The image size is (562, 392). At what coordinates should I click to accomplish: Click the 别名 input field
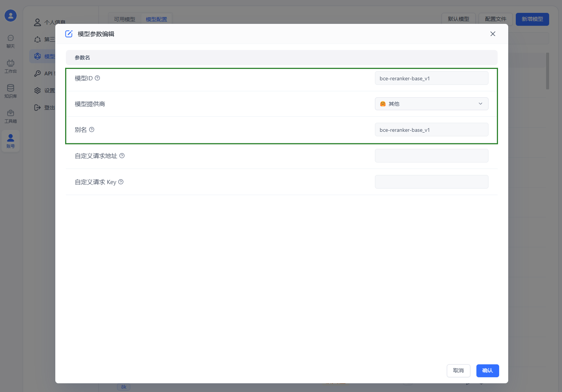(432, 130)
